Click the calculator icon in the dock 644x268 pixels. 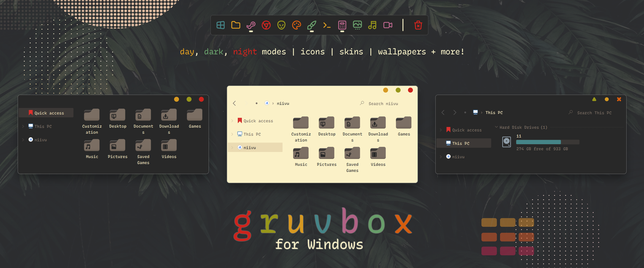tap(342, 25)
